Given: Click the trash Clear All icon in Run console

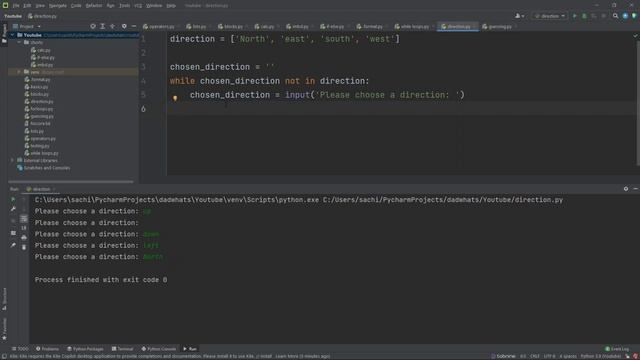Looking at the screenshot, I should (24, 247).
